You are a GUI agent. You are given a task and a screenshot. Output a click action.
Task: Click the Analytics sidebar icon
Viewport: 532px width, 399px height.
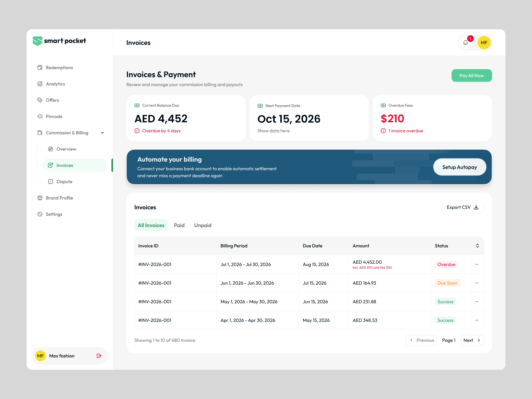[40, 84]
